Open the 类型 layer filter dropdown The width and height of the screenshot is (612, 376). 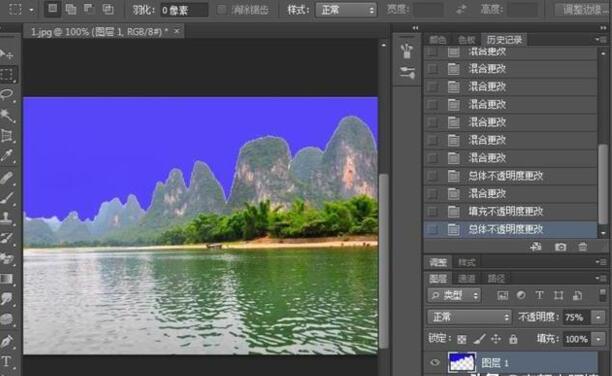(454, 296)
